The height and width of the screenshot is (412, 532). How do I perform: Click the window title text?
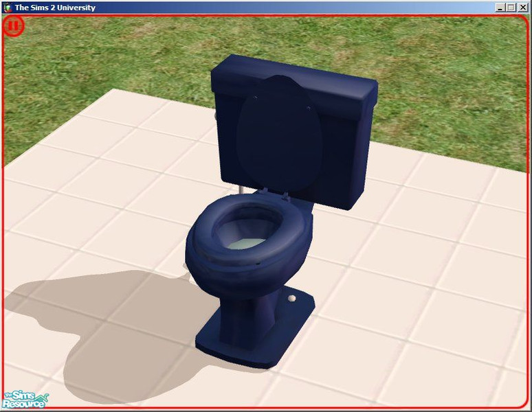point(55,8)
